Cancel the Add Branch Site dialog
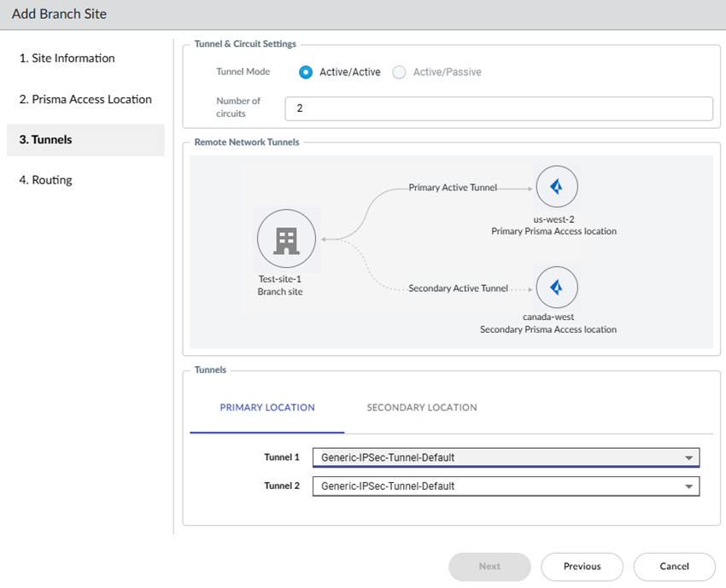The width and height of the screenshot is (726, 588). tap(674, 567)
